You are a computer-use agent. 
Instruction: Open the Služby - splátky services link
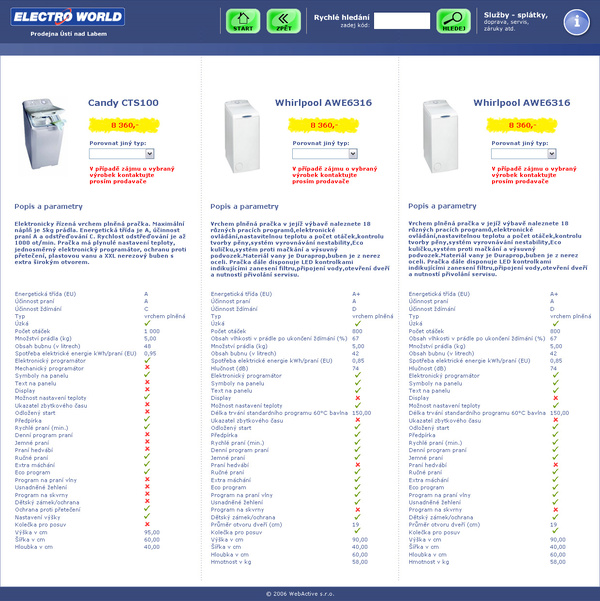coord(515,15)
